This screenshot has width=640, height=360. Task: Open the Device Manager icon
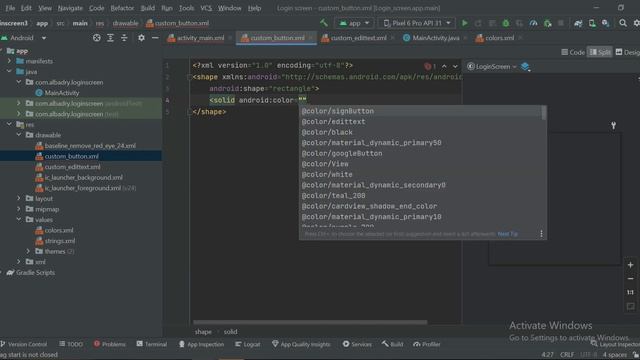tap(592, 23)
